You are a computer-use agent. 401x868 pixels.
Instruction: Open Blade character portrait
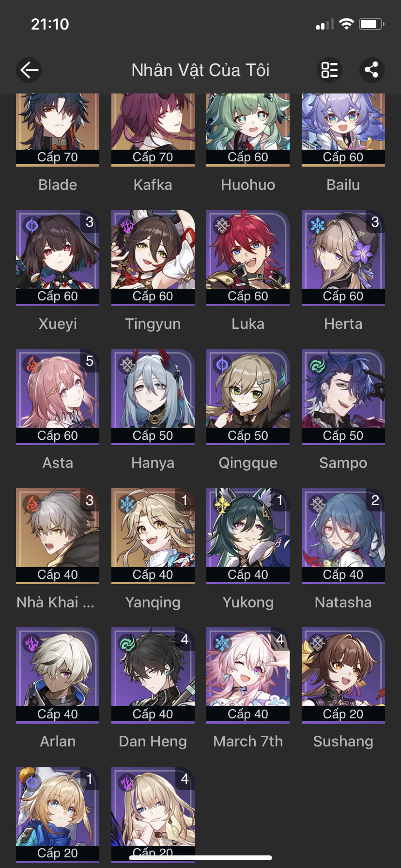pos(58,130)
